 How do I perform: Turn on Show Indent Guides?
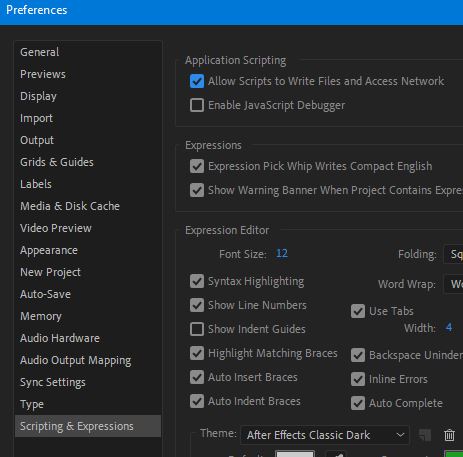[x=197, y=329]
